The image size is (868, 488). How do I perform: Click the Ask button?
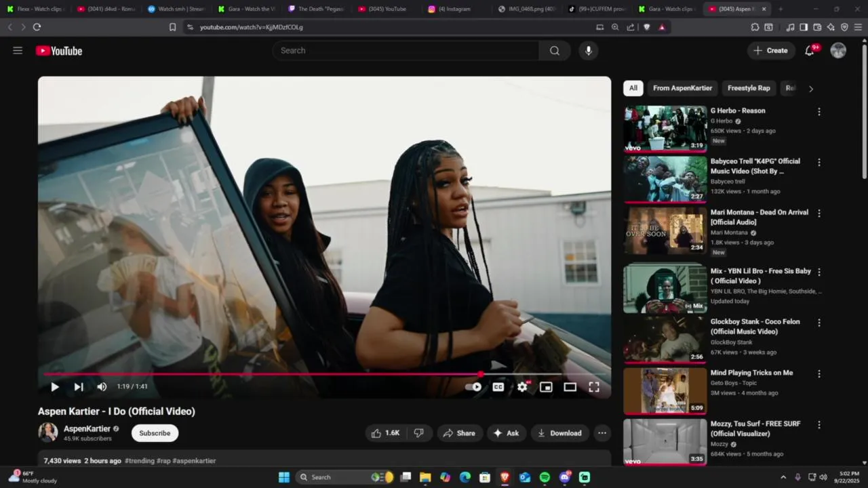[507, 433]
